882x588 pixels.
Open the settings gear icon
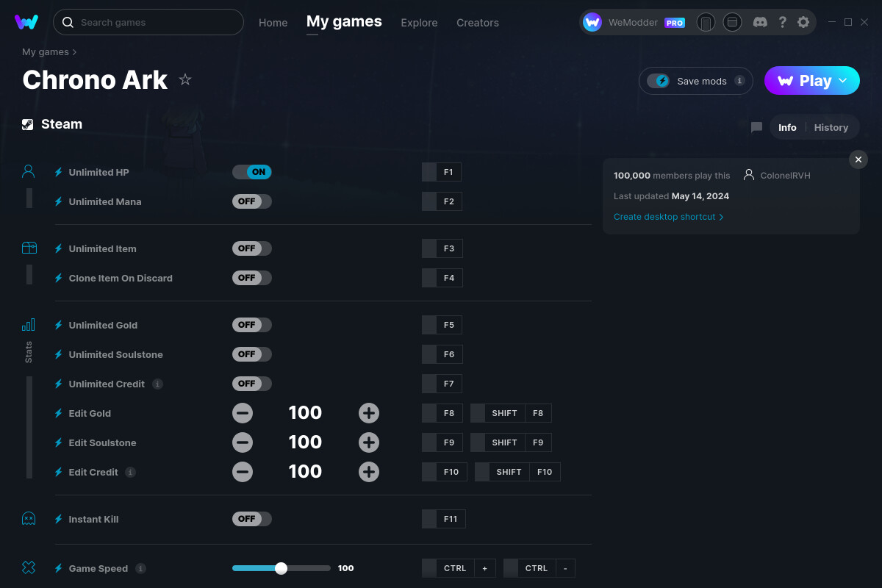click(x=803, y=22)
